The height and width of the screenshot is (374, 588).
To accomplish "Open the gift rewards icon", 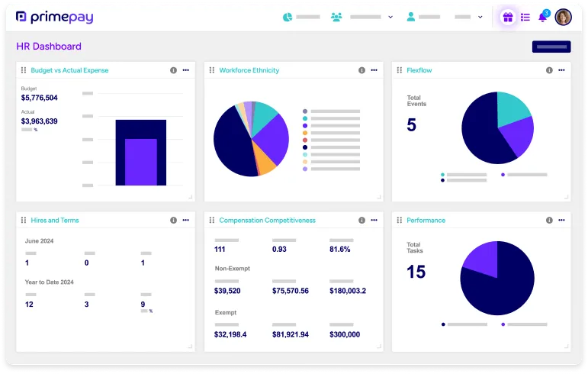I will point(508,18).
